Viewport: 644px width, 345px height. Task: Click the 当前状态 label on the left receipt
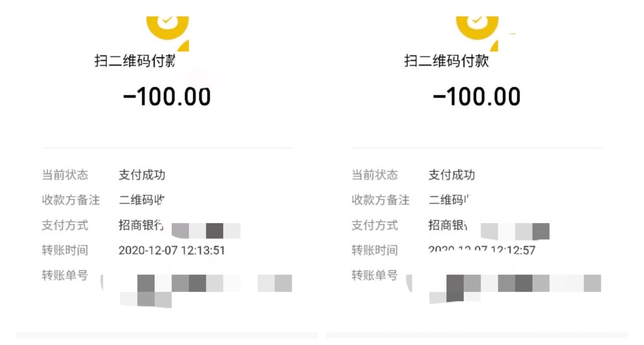point(65,175)
